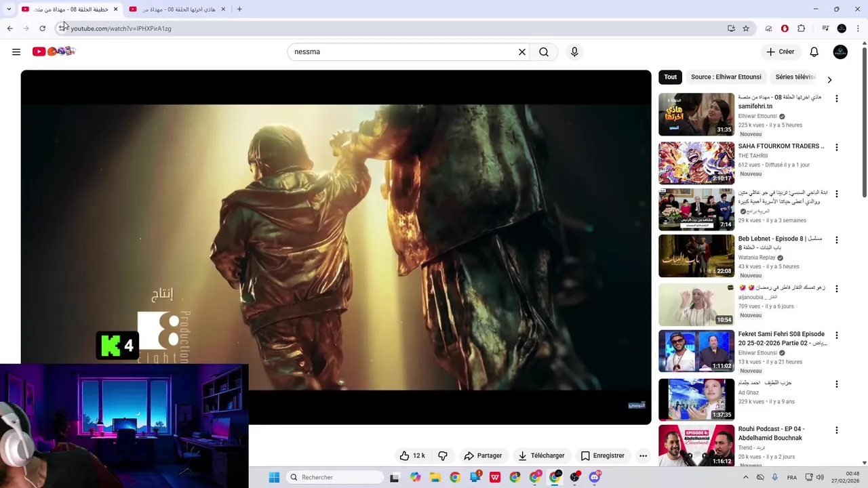Open Task View on taskbar
The height and width of the screenshot is (488, 868).
point(394,477)
